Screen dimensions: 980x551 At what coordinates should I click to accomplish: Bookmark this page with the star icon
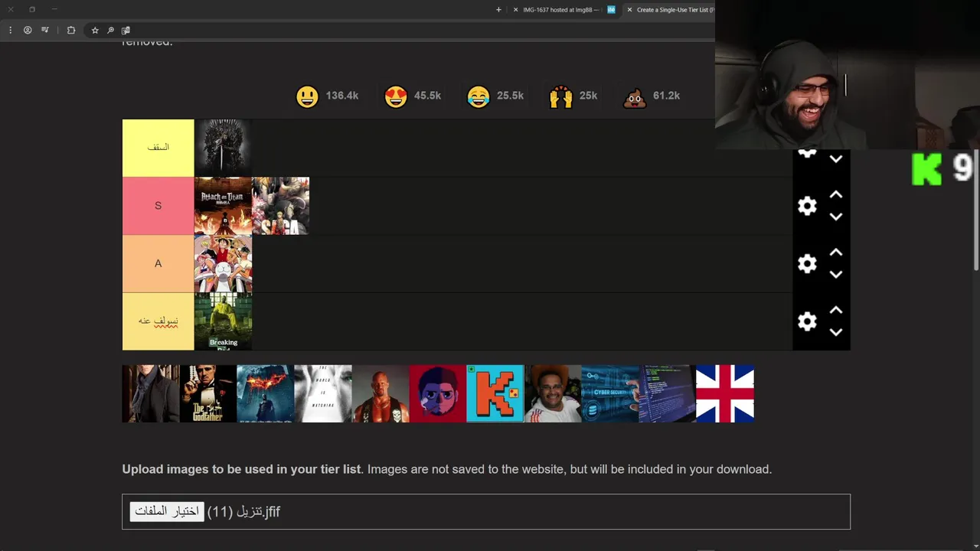(95, 30)
